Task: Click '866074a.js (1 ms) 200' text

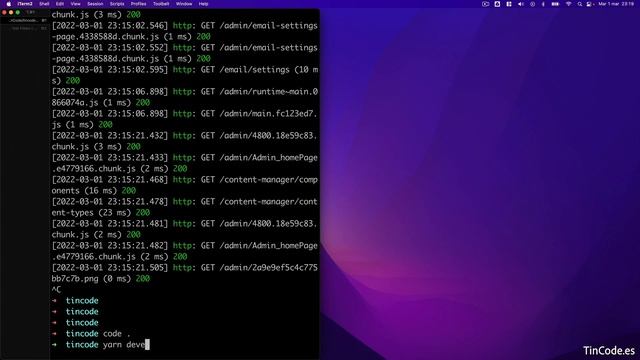Action: [101, 102]
